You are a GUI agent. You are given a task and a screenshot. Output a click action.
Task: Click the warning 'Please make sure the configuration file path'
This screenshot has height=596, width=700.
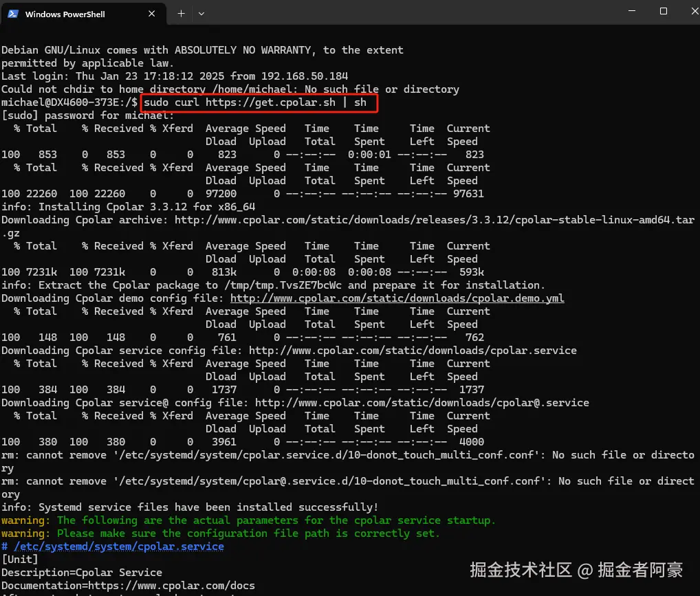tap(221, 533)
